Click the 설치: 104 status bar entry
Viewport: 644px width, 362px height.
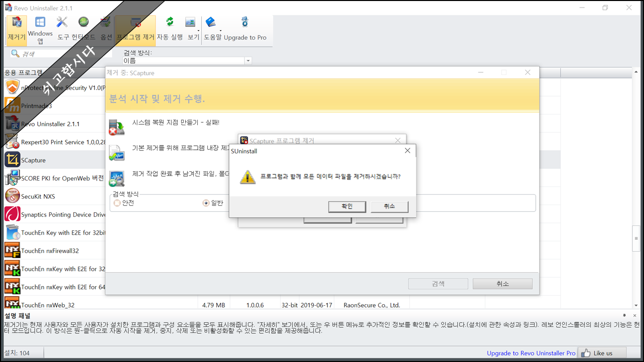click(17, 353)
